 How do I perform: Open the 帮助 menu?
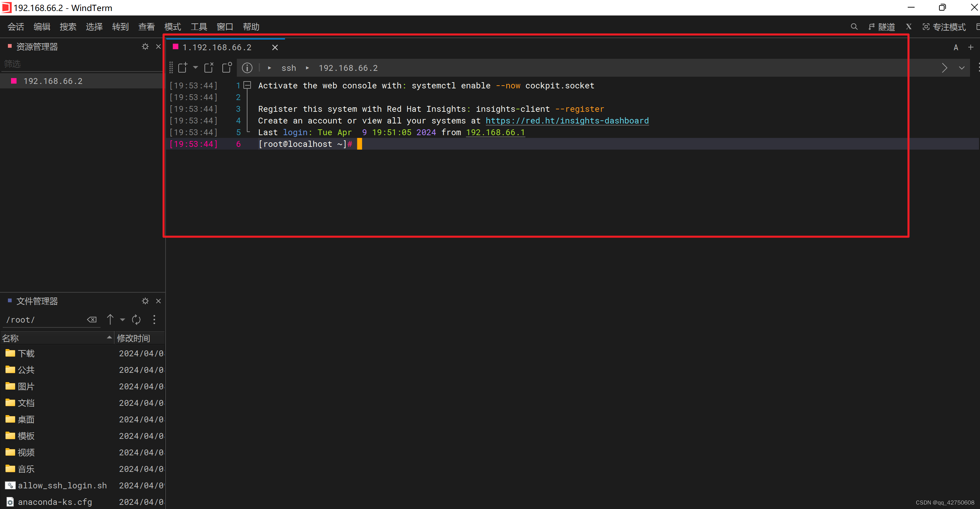pos(251,26)
